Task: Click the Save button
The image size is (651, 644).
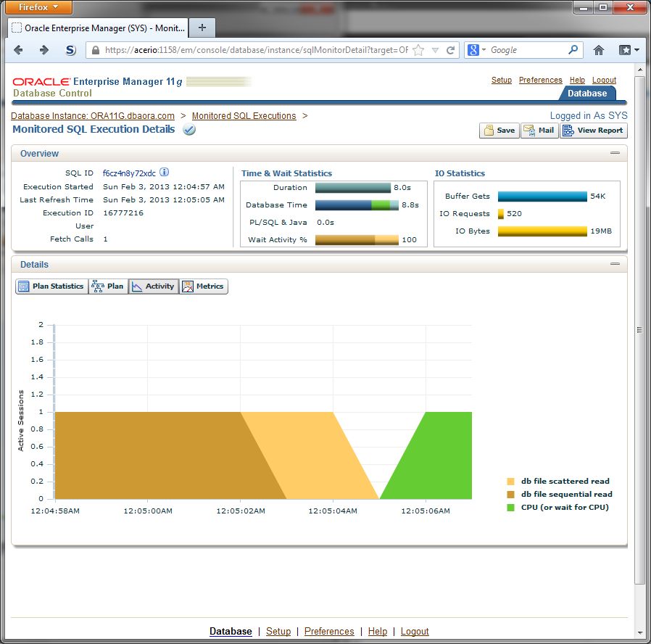Action: 499,131
